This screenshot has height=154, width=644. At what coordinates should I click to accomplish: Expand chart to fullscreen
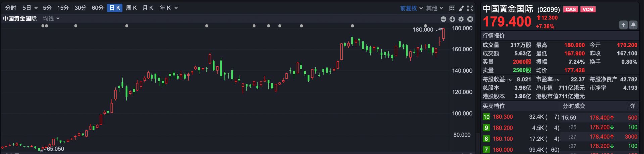pyautogui.click(x=470, y=8)
